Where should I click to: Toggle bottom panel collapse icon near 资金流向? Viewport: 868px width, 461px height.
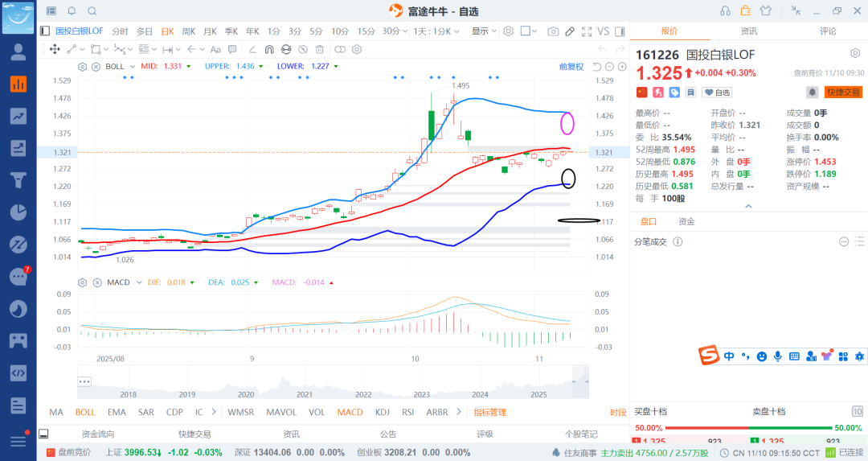point(43,434)
